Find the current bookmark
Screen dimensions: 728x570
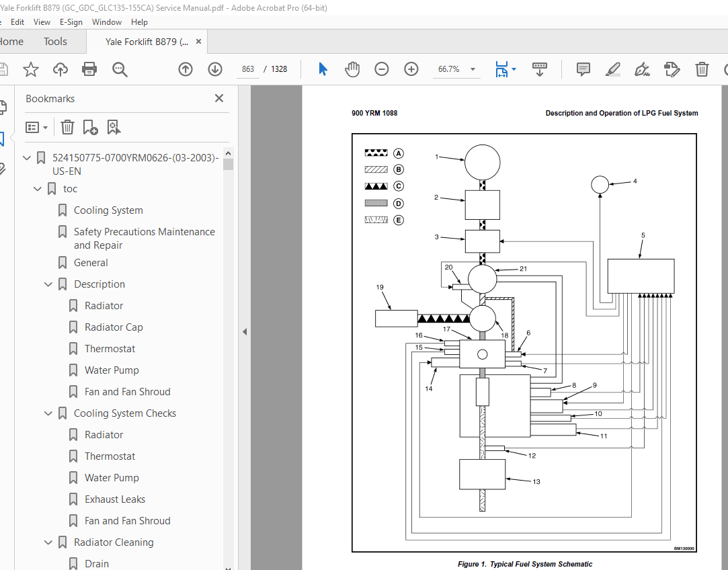tap(114, 127)
